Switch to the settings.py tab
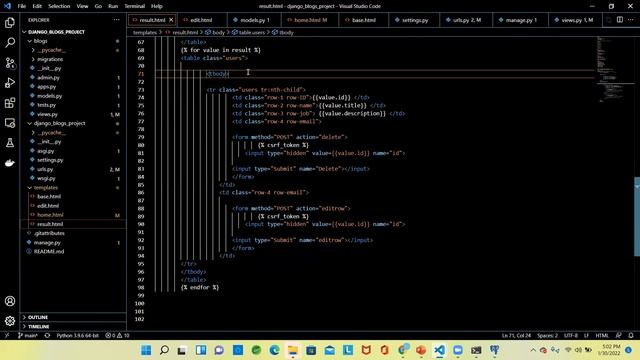The width and height of the screenshot is (640, 360). point(414,20)
